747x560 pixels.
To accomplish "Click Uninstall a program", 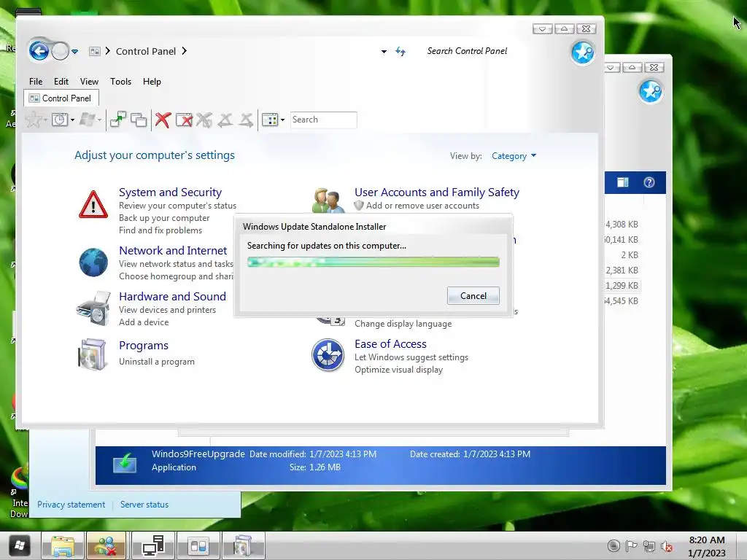I will coord(156,362).
